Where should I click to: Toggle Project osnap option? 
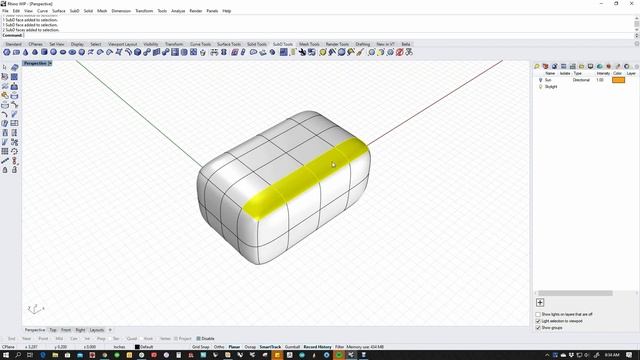coord(182,338)
